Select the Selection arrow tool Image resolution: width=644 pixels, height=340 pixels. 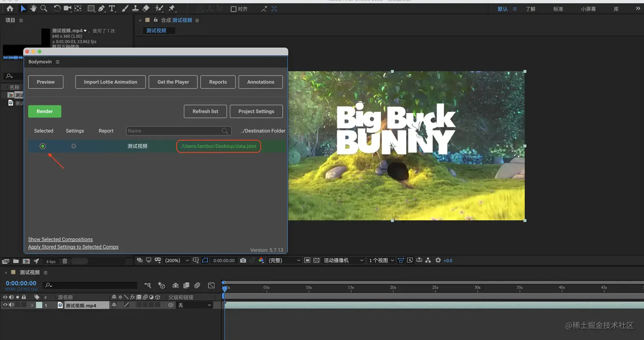[23, 9]
